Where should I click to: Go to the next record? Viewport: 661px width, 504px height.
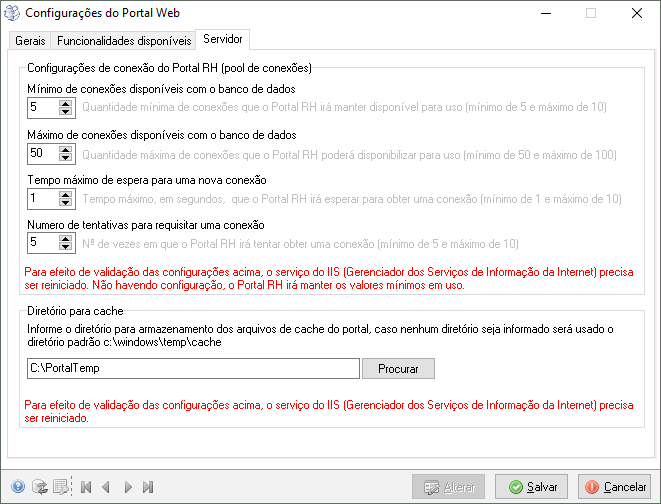[127, 487]
